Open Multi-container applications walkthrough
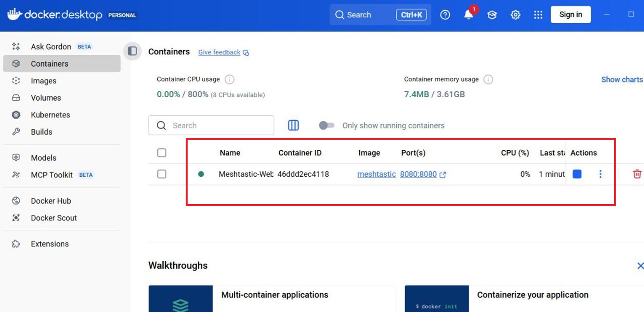Viewport: 644px width, 312px height. point(271,299)
